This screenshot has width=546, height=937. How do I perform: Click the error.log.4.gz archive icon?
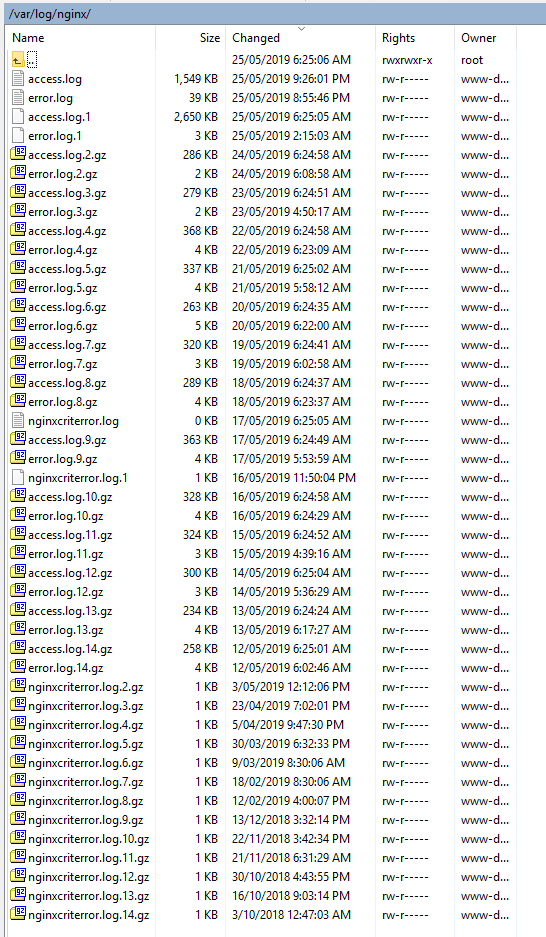tap(19, 250)
